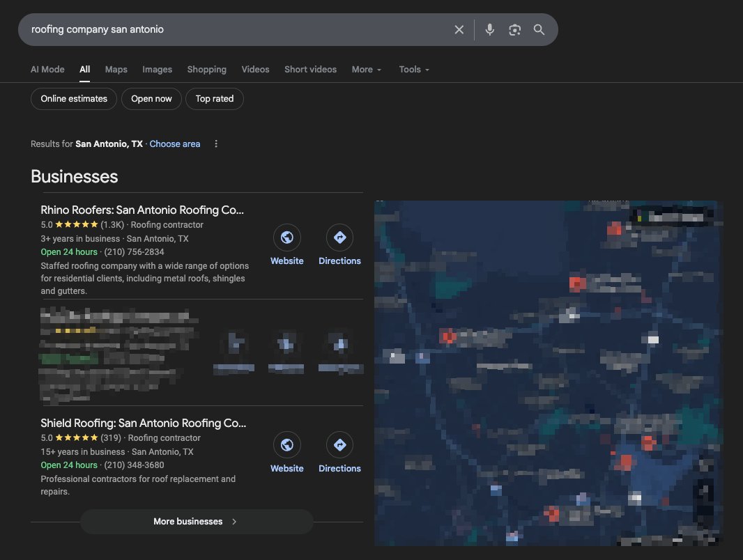Toggle the Online estimates filter chip
The height and width of the screenshot is (560, 743).
[x=74, y=98]
